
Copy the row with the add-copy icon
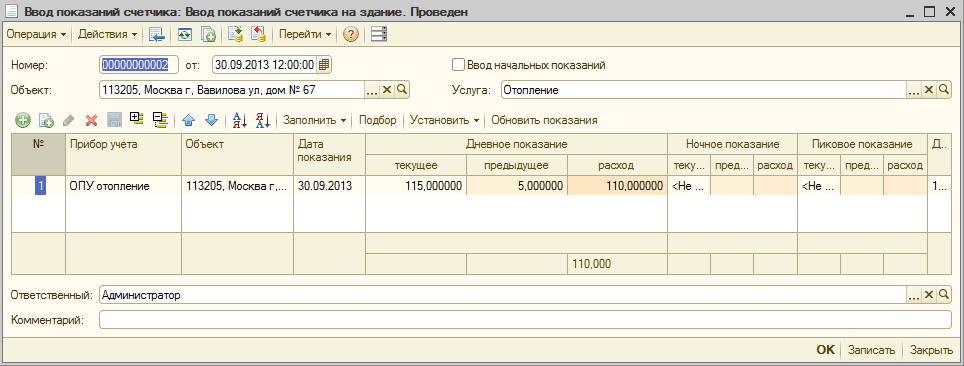tap(46, 121)
